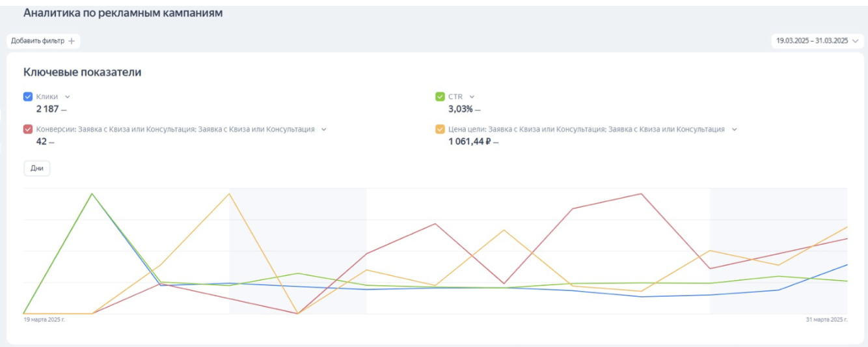
Task: Expand the Клики metric dropdown arrow
Action: (68, 97)
